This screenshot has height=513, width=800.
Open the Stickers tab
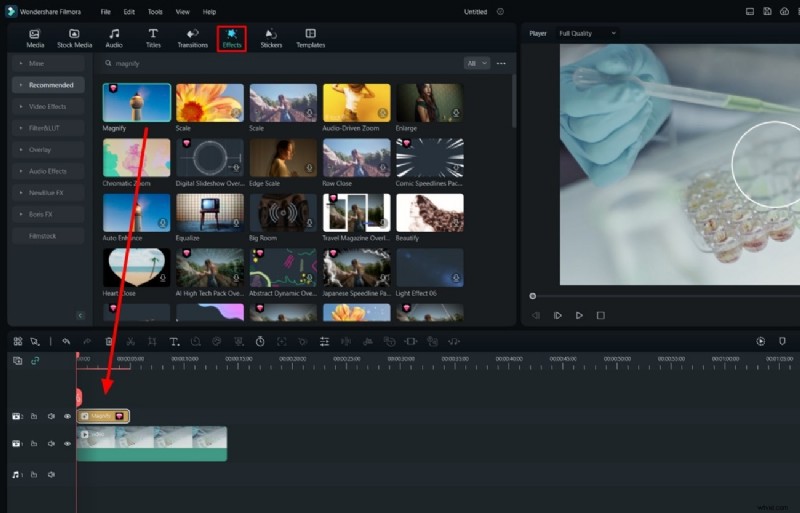(271, 38)
